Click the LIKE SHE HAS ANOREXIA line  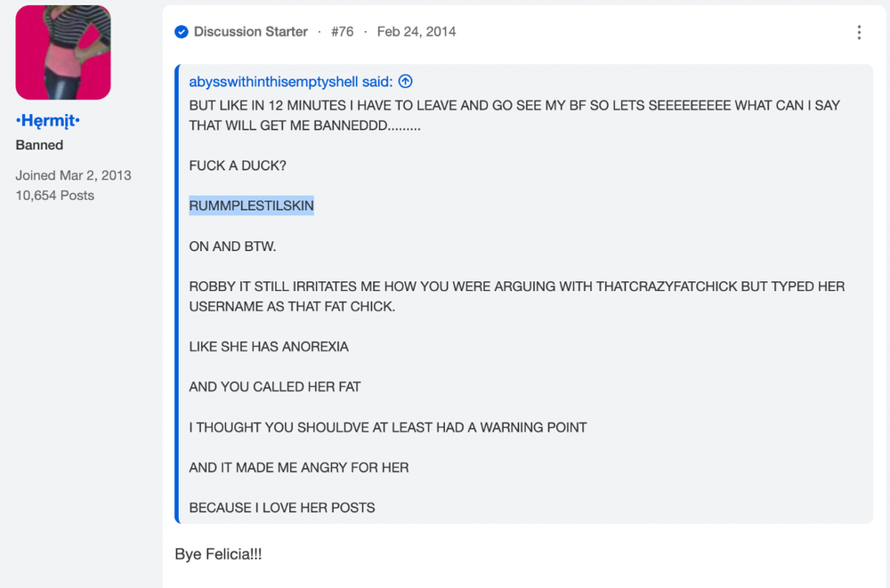(269, 347)
